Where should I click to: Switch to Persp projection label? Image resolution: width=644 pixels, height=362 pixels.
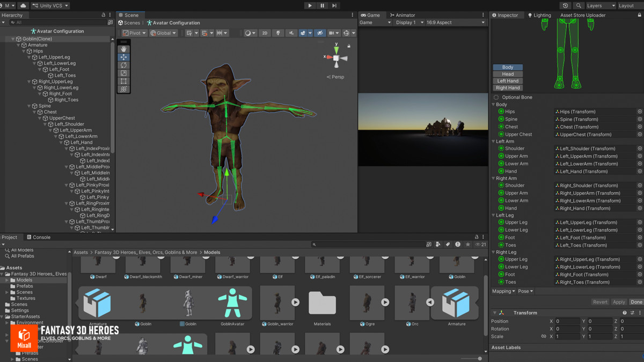pos(335,77)
